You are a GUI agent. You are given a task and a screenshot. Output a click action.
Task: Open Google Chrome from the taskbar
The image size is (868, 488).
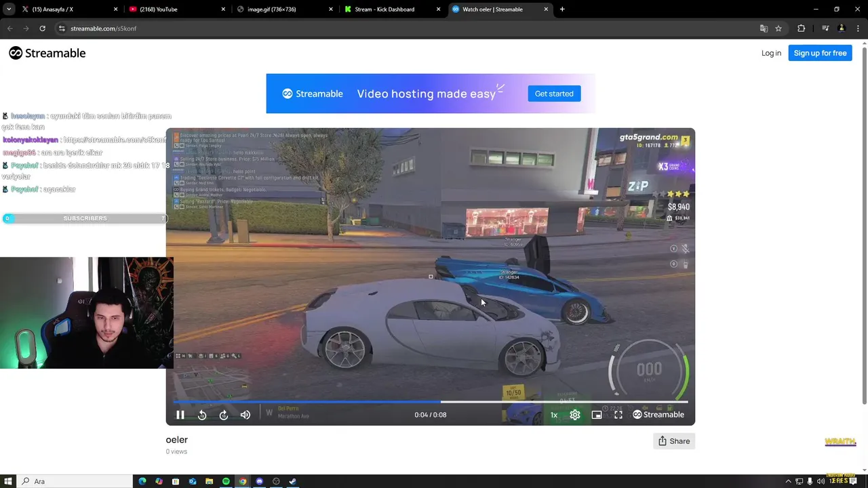coord(243,481)
